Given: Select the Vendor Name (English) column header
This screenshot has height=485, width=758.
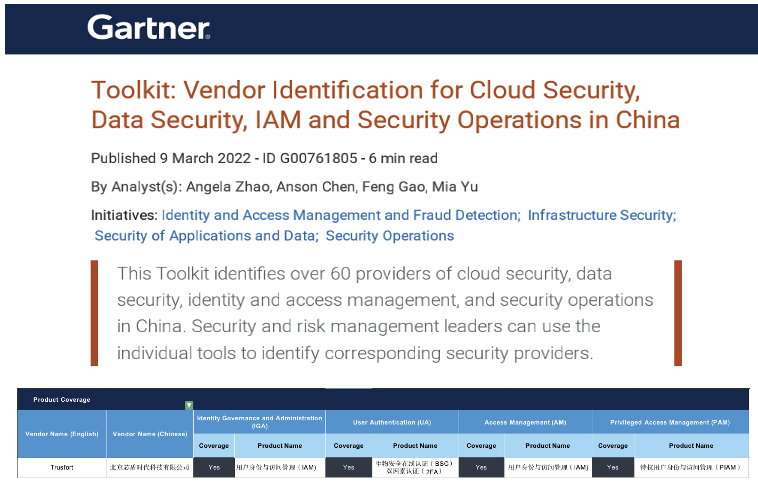Looking at the screenshot, I should 62,434.
